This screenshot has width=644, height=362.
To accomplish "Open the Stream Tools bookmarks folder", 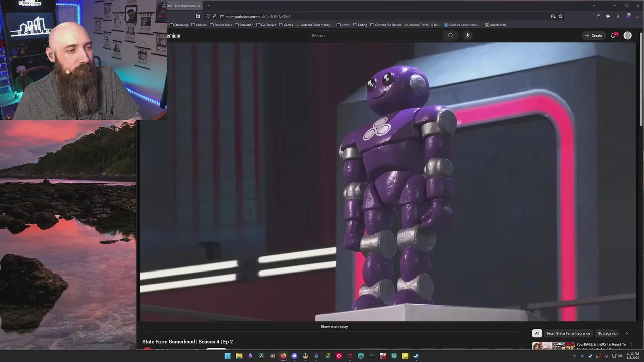I will (x=221, y=25).
